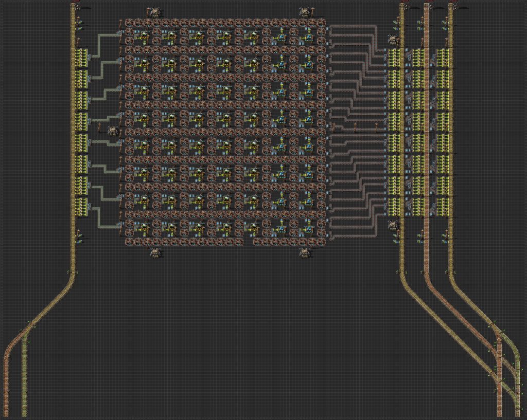Select the bottommost inserter bank on the left rail
Screen dimensions: 527x420
[82, 207]
